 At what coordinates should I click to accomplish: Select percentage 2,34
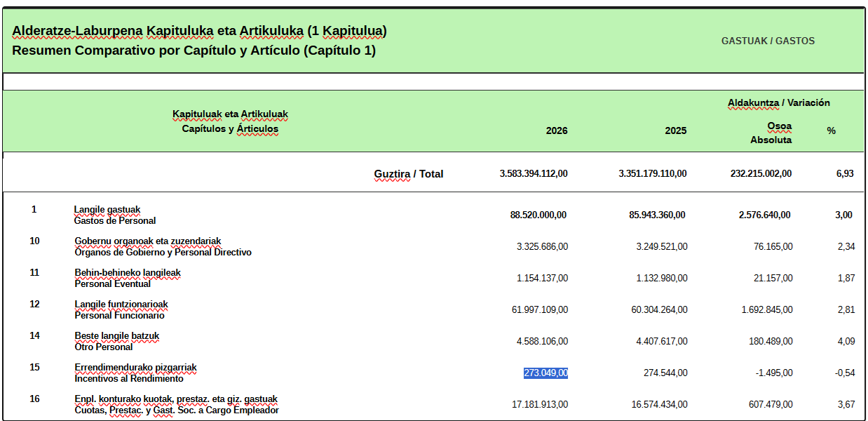(846, 247)
